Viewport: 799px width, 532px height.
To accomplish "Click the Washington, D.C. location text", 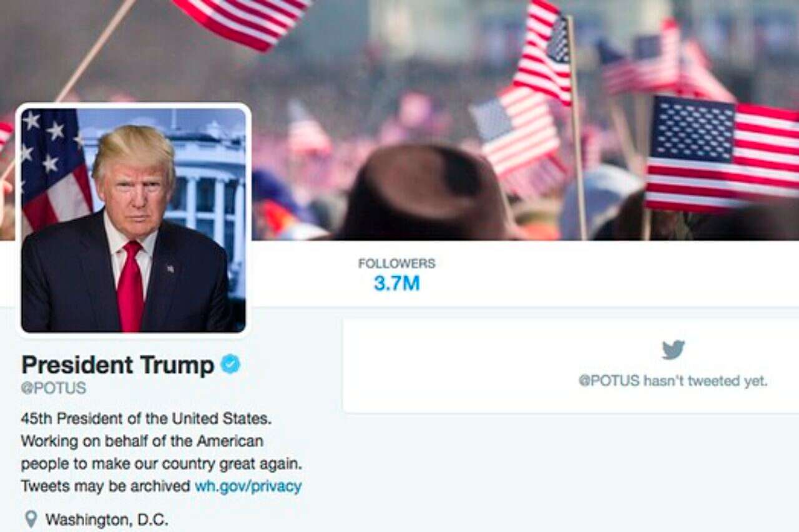I will (107, 519).
